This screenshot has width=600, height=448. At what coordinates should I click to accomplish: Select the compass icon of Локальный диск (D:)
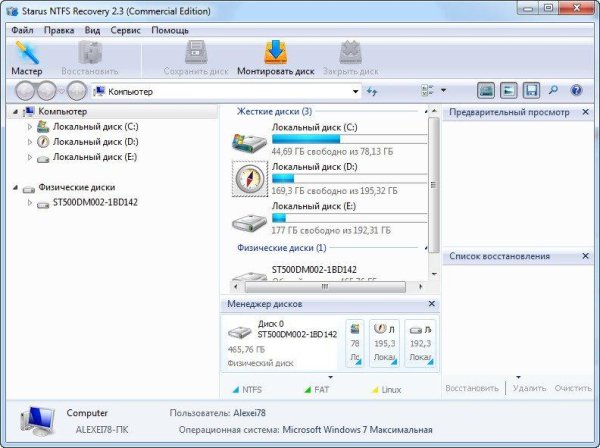(x=250, y=179)
